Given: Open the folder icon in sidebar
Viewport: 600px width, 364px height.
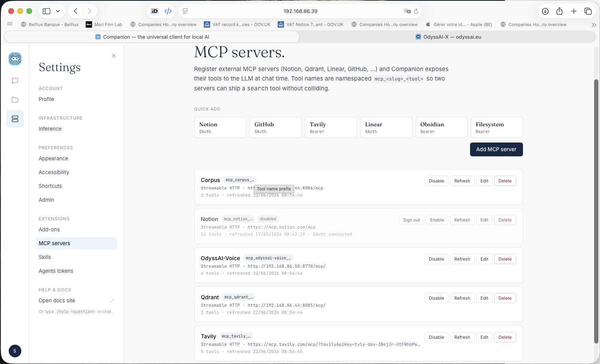Looking at the screenshot, I should 15,100.
